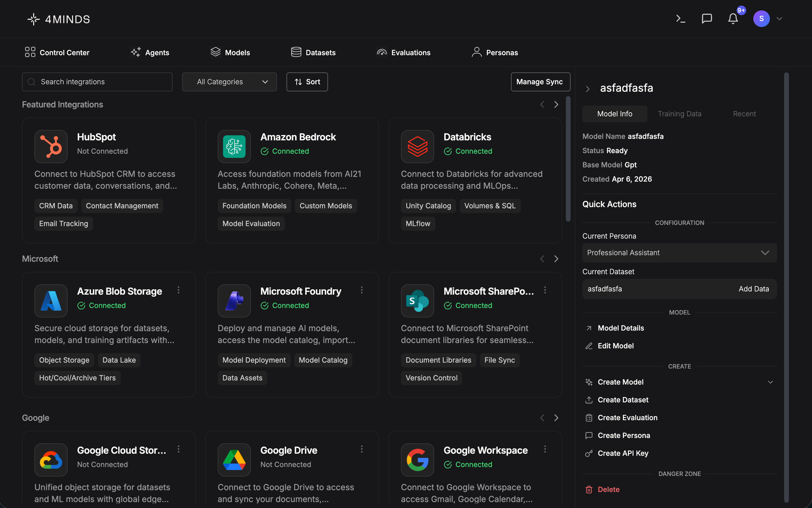This screenshot has width=812, height=508.
Task: Click the Search integrations field
Action: (x=97, y=82)
